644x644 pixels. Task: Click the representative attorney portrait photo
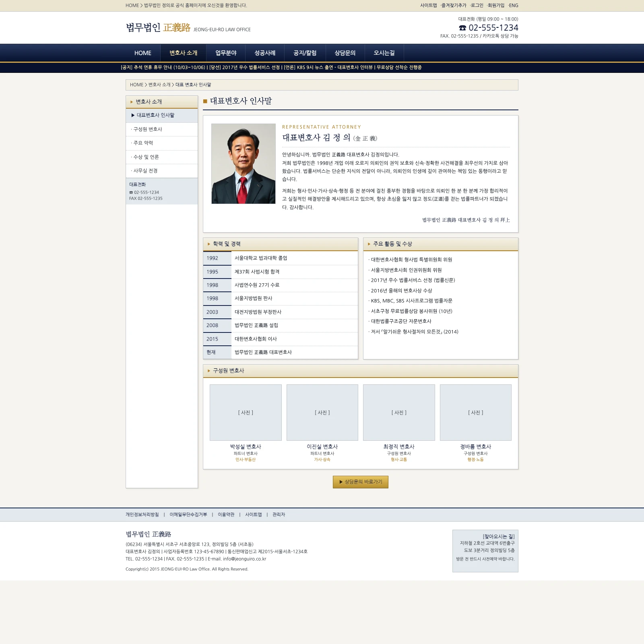(x=244, y=163)
